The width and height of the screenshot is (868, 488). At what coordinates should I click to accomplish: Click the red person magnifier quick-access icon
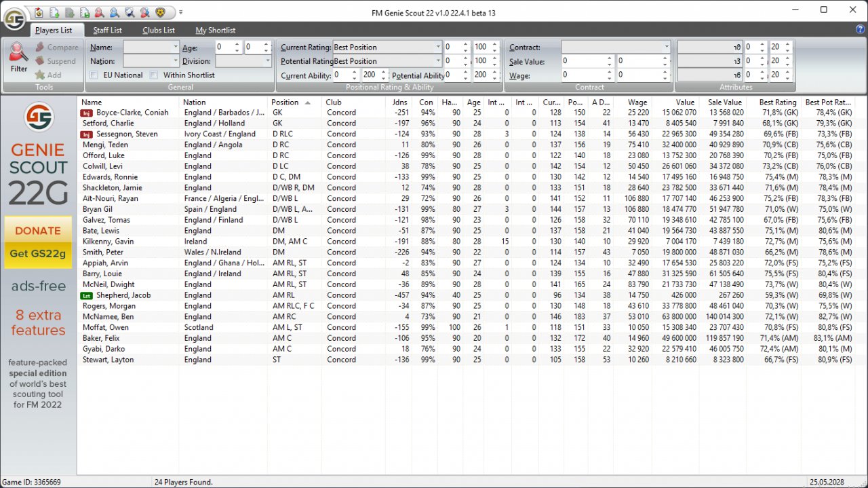(x=99, y=12)
